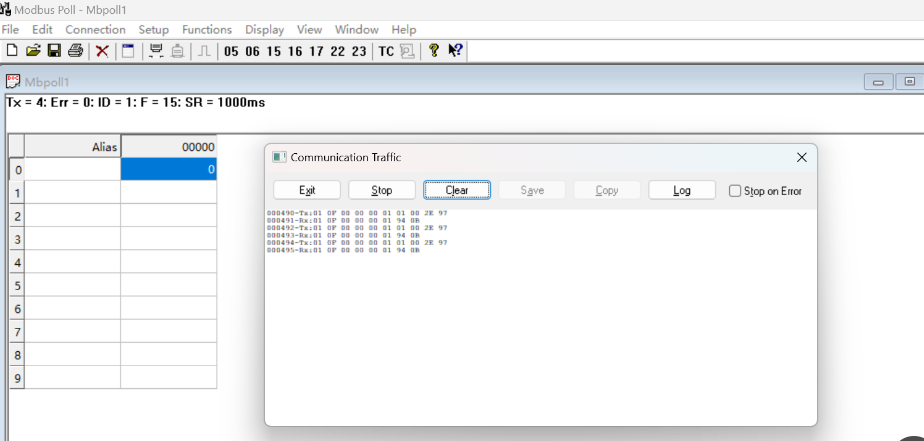Click the Connect toolbar icon
Image resolution: width=924 pixels, height=441 pixels.
point(156,51)
